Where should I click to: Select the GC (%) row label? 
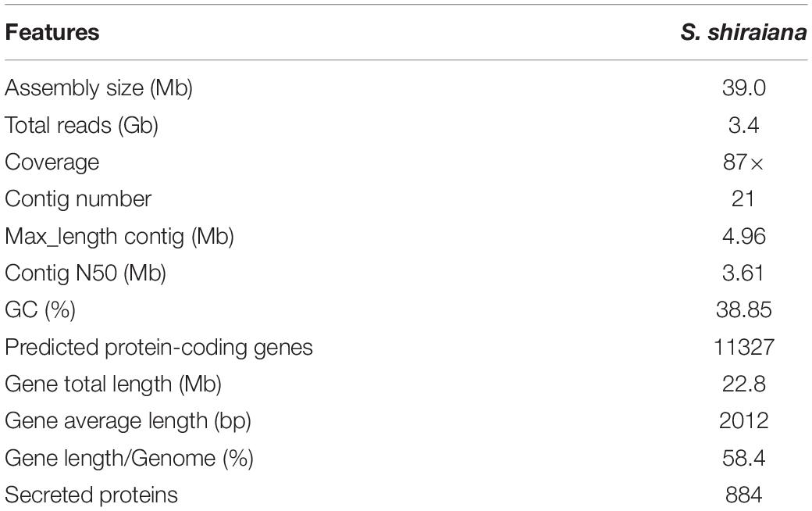coord(41,310)
